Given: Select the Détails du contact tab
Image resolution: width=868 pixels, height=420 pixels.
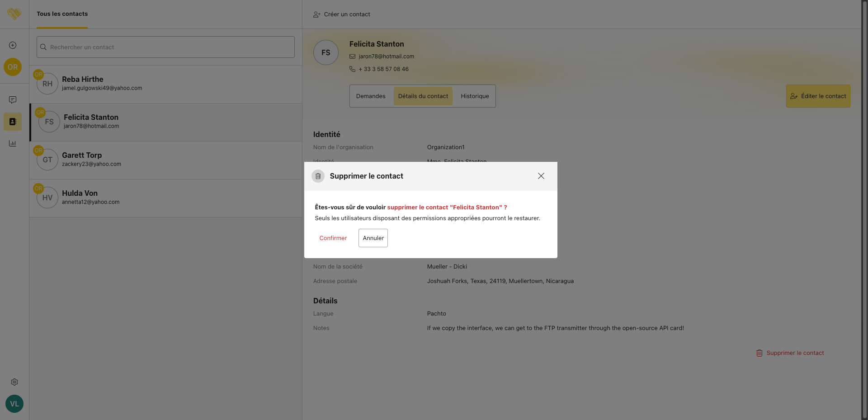Looking at the screenshot, I should pos(423,96).
